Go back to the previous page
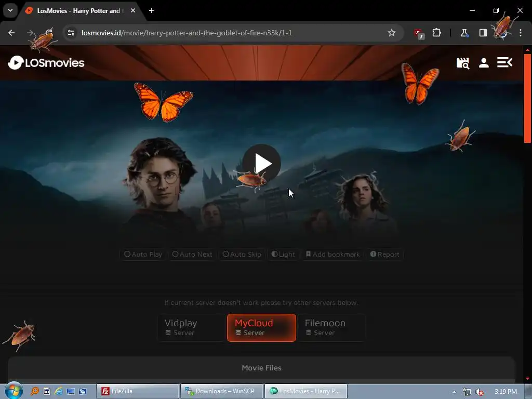The image size is (532, 399). pyautogui.click(x=11, y=33)
